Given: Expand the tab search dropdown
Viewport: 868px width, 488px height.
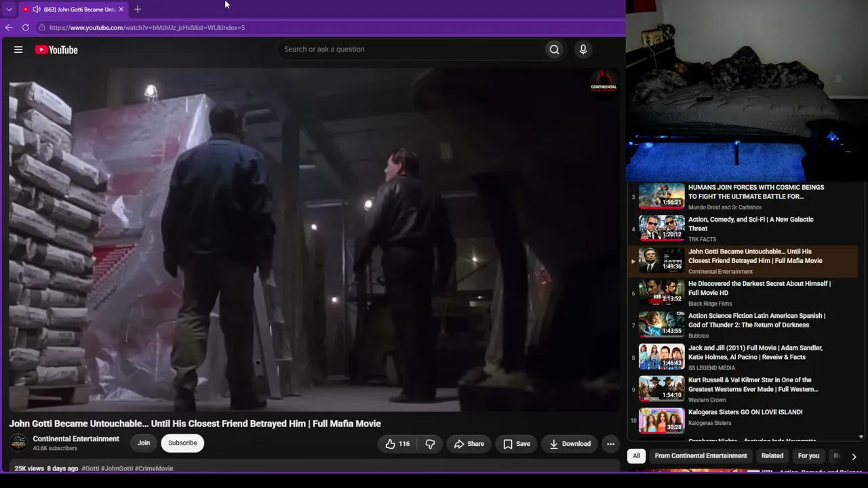Looking at the screenshot, I should click(x=9, y=9).
